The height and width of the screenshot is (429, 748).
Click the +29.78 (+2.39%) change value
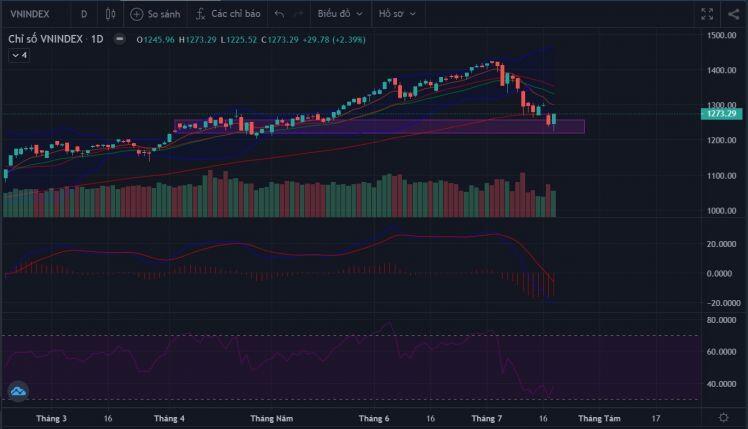tap(334, 40)
